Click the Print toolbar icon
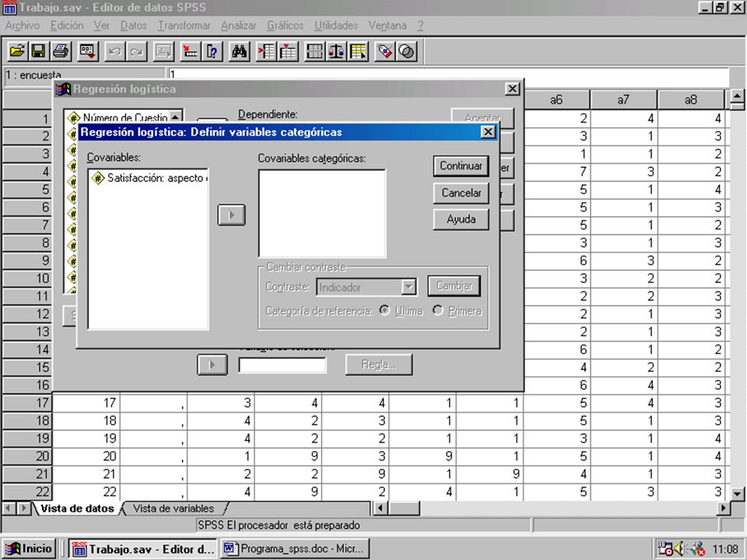 point(61,51)
